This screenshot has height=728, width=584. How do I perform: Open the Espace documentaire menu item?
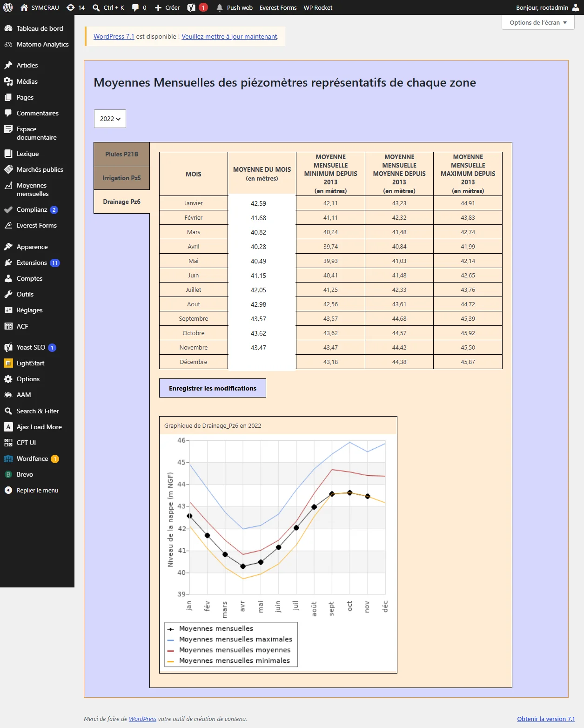point(37,133)
